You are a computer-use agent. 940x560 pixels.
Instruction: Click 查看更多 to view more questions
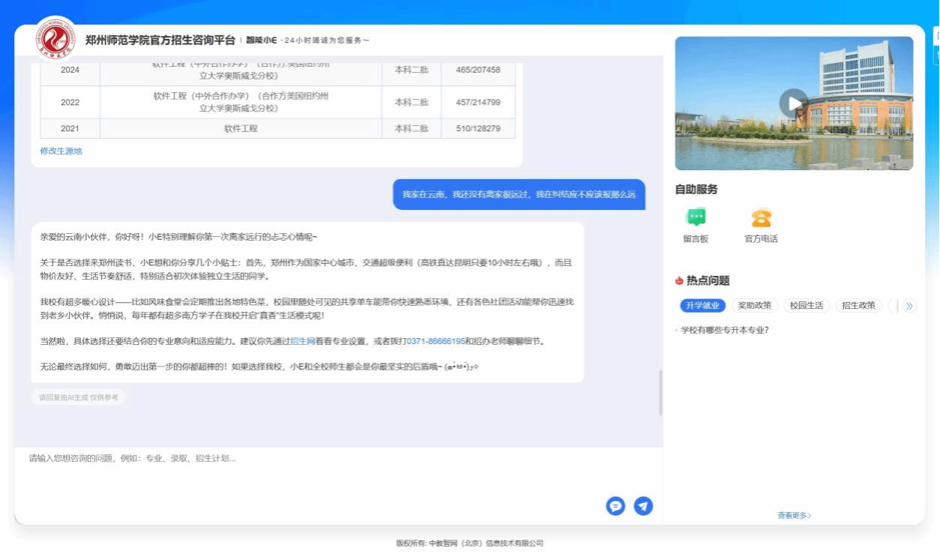794,515
